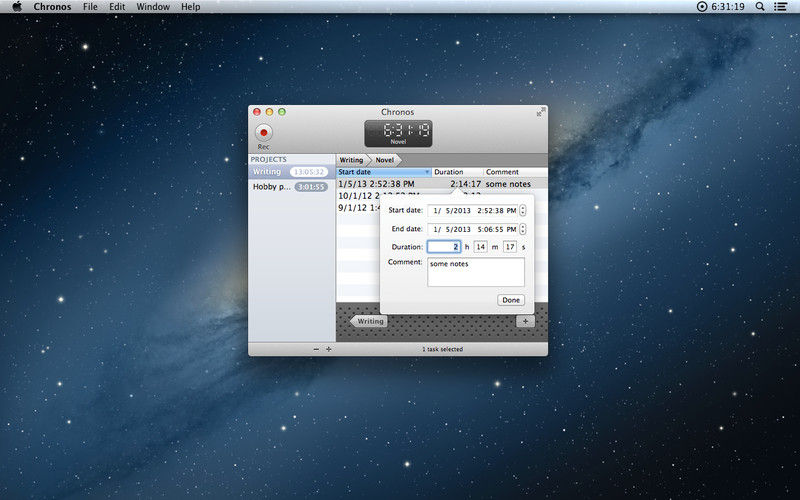
Task: Remove project with the sidebar minus button
Action: click(x=316, y=349)
